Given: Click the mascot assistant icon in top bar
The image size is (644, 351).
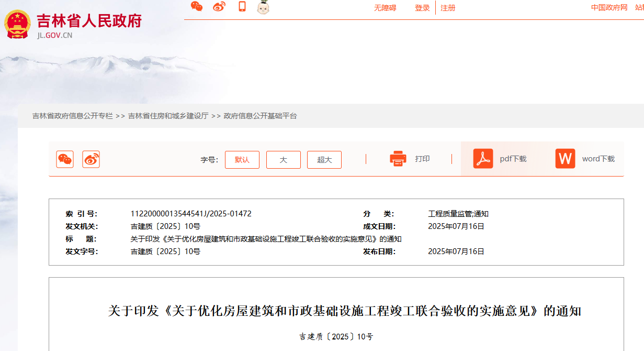Looking at the screenshot, I should (262, 7).
